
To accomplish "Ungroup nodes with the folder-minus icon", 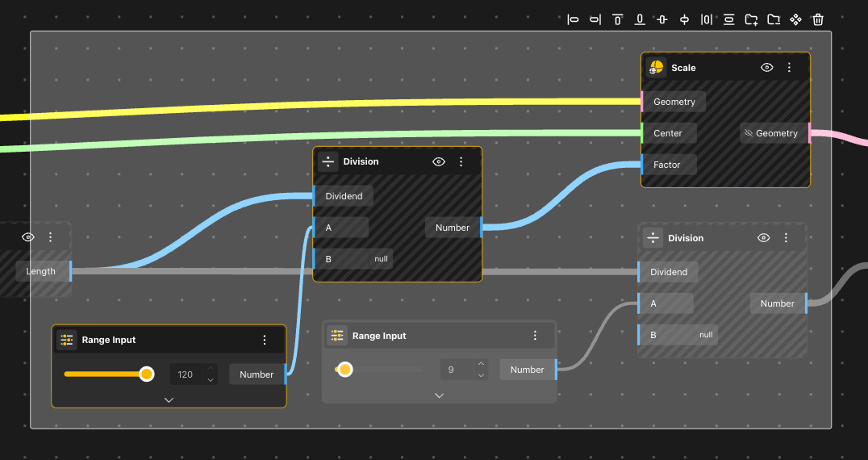I will (x=773, y=19).
